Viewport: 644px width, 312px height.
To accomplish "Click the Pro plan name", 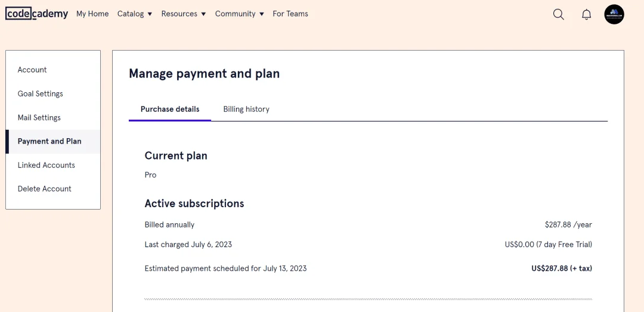I will (x=150, y=175).
